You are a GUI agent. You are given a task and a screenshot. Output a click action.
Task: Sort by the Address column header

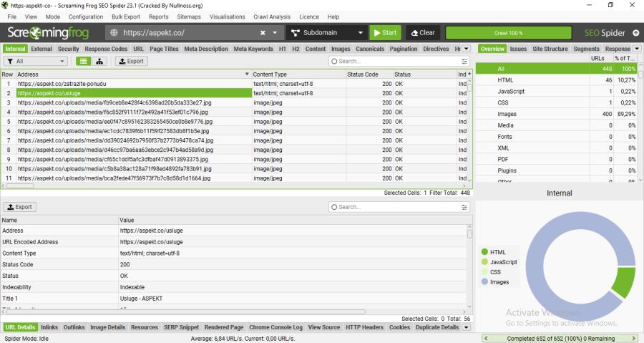pos(134,74)
